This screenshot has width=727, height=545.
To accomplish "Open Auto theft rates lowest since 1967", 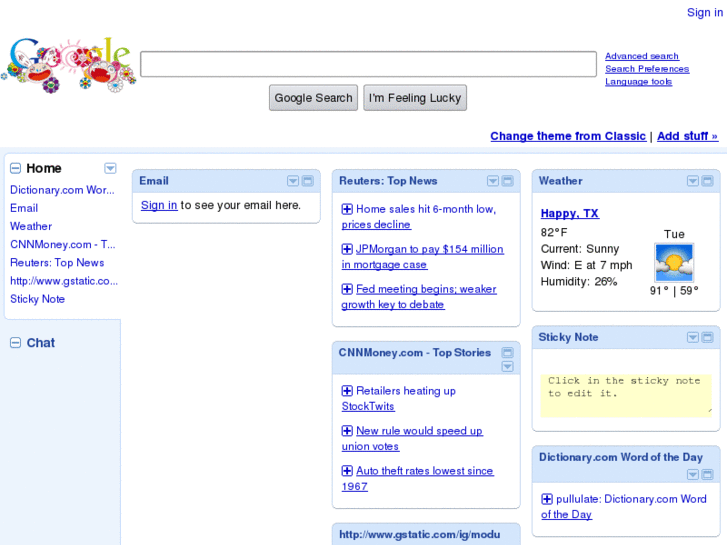I will click(417, 479).
